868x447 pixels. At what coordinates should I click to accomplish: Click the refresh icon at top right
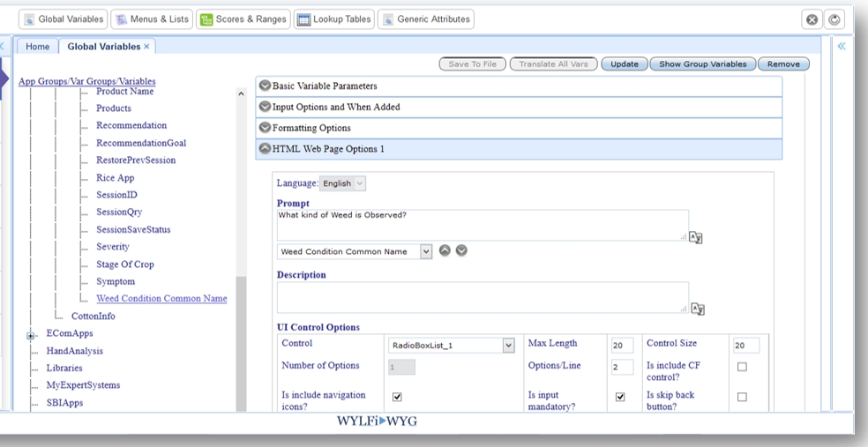[x=833, y=19]
